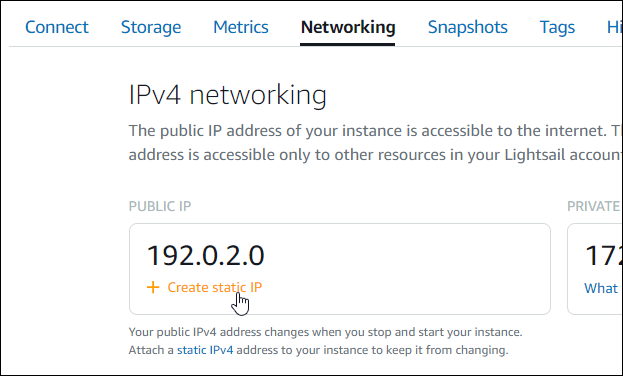Go to the Snapshots tab

click(468, 27)
